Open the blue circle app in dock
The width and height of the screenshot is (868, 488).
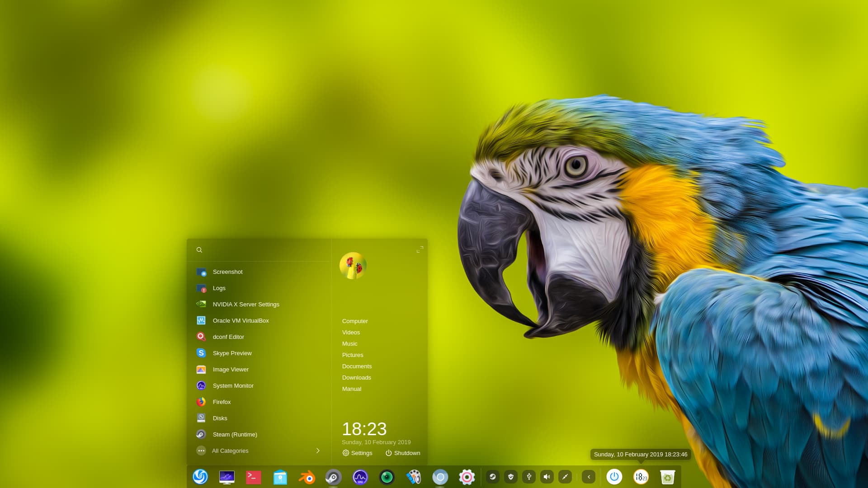(x=440, y=477)
